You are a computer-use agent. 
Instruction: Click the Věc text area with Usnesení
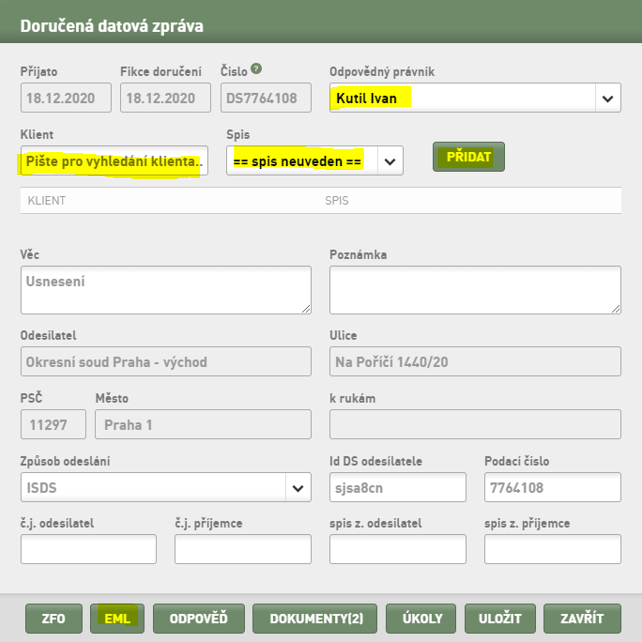pos(166,290)
